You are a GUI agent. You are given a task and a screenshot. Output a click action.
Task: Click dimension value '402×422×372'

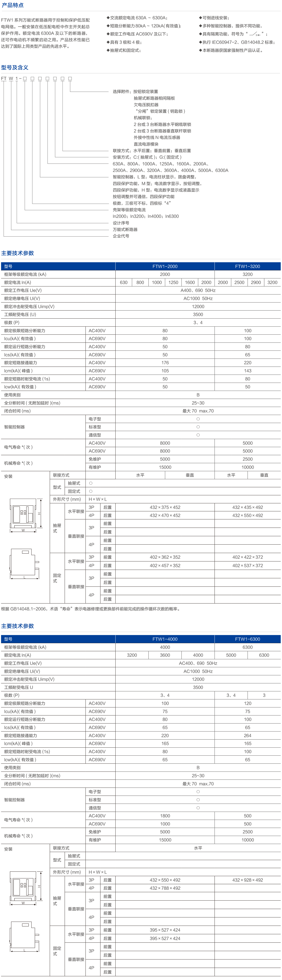pos(248,557)
